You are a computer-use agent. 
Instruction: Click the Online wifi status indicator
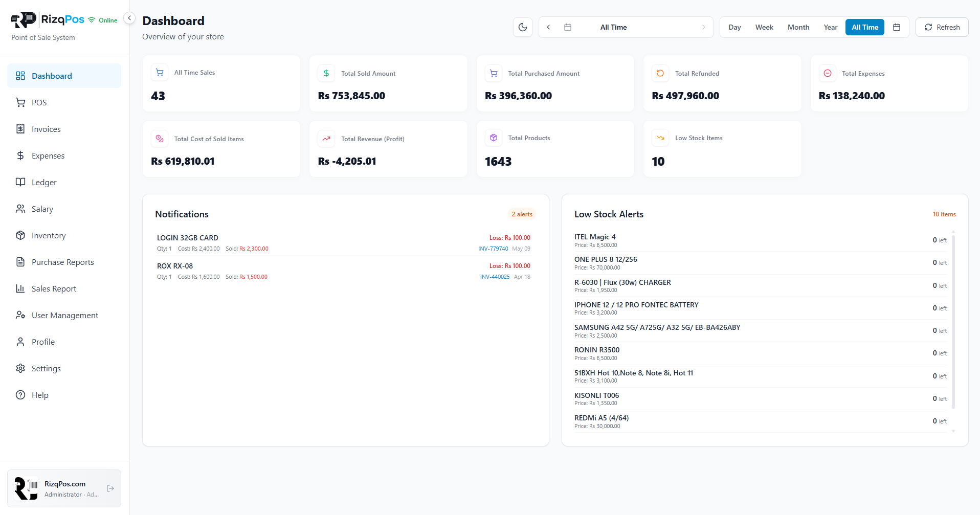pos(102,20)
